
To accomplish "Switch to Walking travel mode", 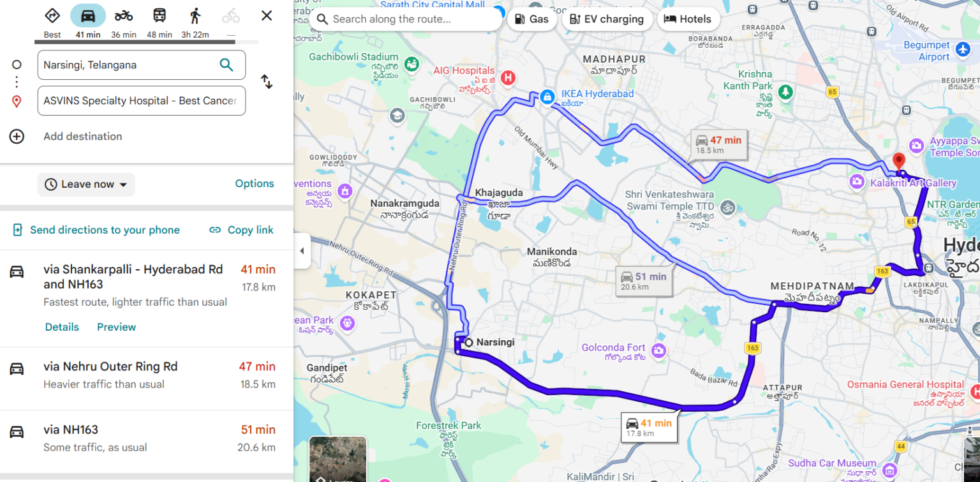I will (x=195, y=15).
